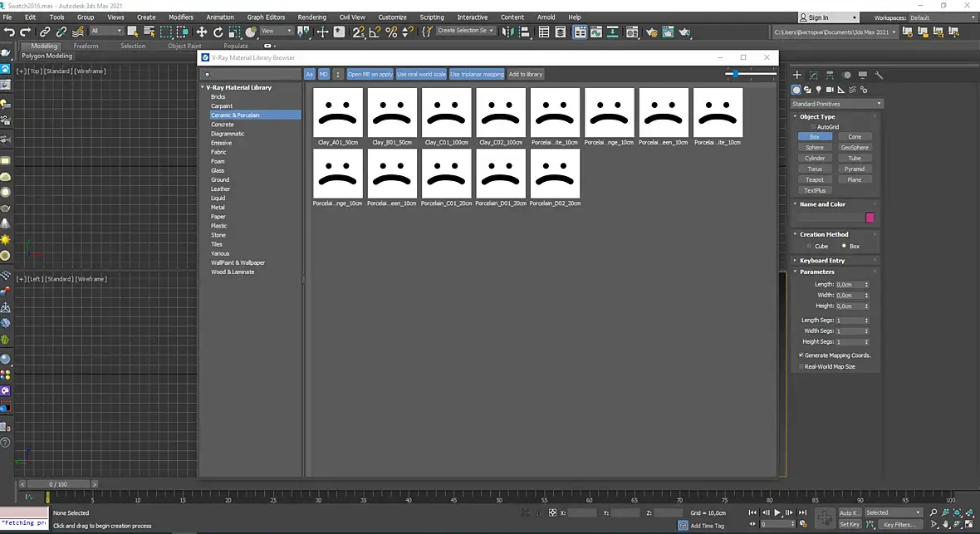
Task: Activate the Select and Rotate tool
Action: pyautogui.click(x=218, y=32)
